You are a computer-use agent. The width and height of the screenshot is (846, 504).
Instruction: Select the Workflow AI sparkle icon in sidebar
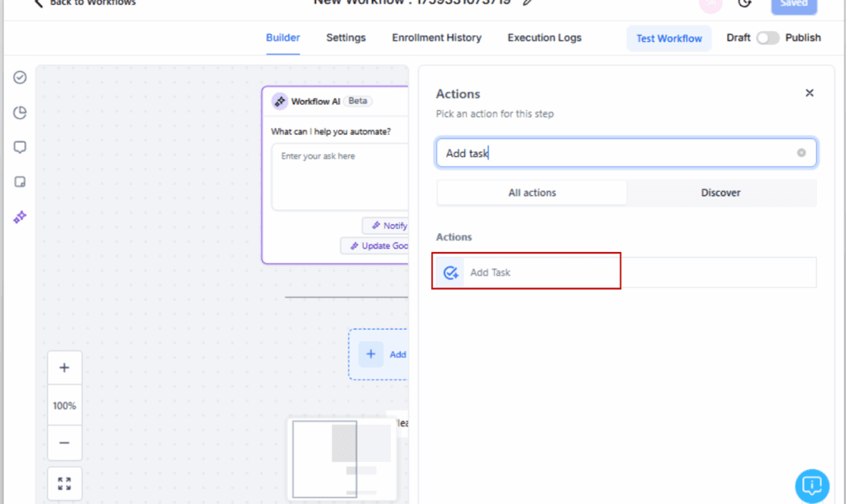click(19, 217)
